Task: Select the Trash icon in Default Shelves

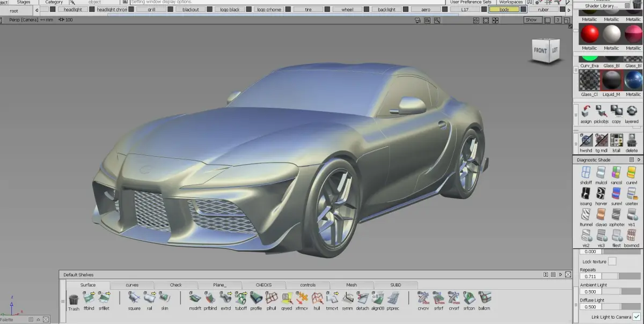Action: tap(74, 300)
